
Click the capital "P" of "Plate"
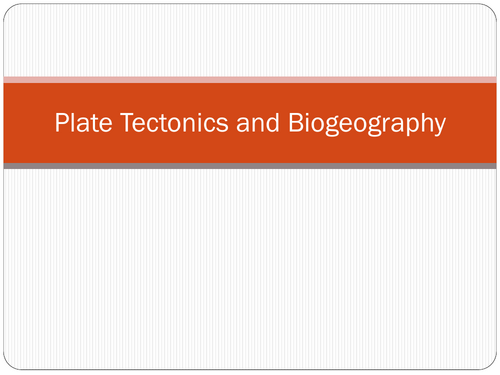[x=61, y=122]
